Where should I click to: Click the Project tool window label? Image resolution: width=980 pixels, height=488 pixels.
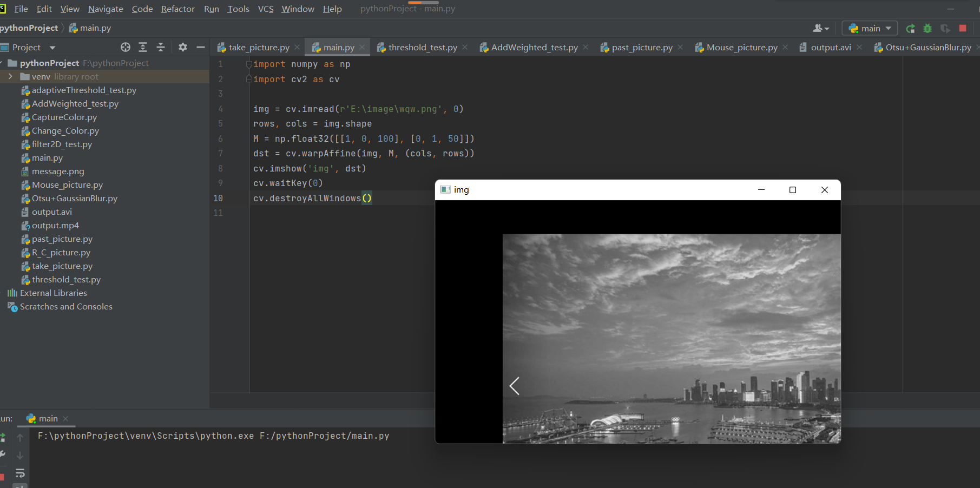click(27, 48)
